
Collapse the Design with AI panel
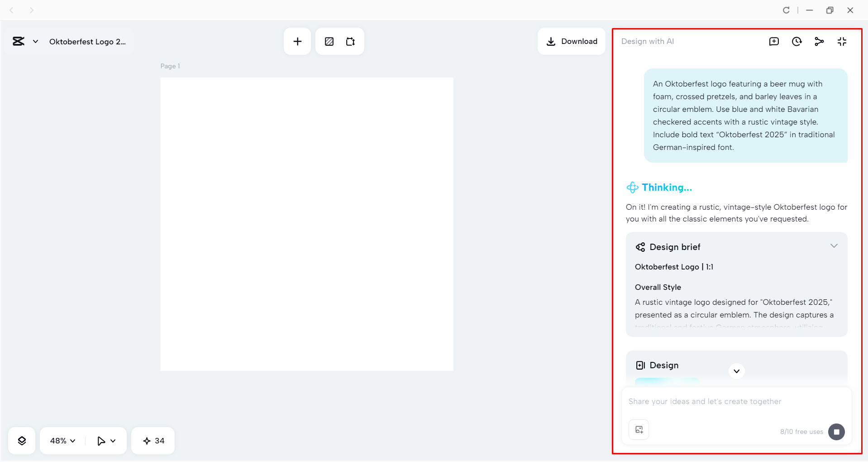[842, 42]
